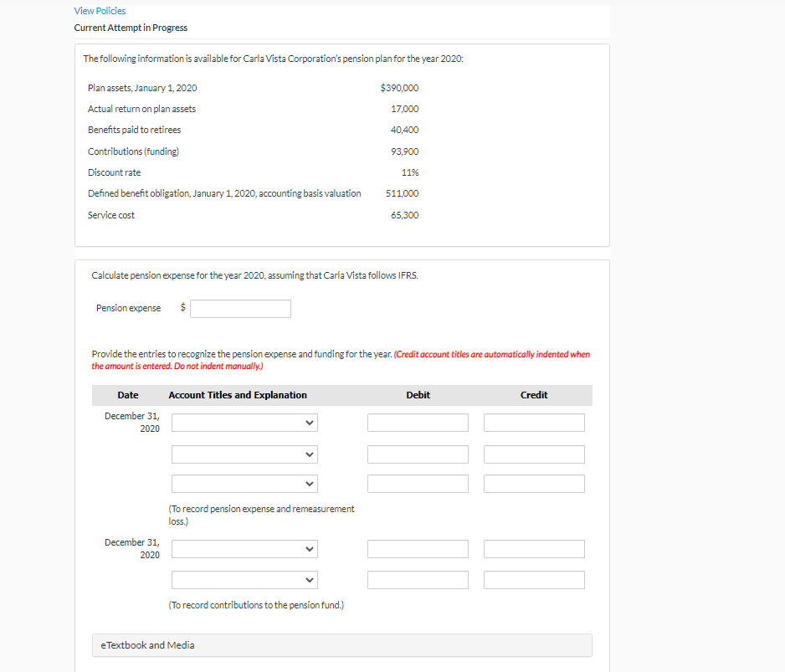The image size is (785, 672).
Task: Open the second account title dropdown
Action: point(244,454)
